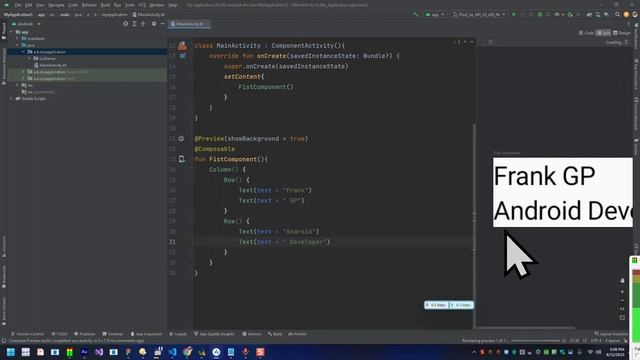Click the preview horizontal scrollbar
Viewport: 640px width, 360px height.
tap(526, 328)
